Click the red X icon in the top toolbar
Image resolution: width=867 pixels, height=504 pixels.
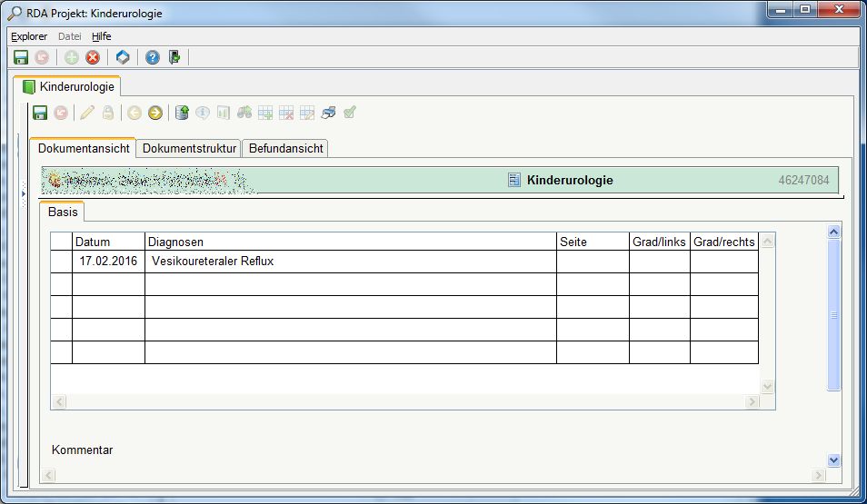point(93,57)
